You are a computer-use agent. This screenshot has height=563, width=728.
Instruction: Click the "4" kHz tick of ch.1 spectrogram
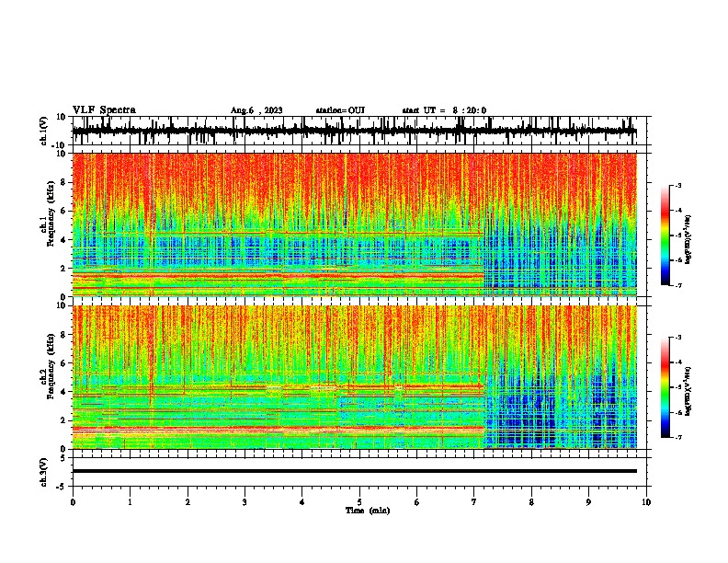pos(64,240)
